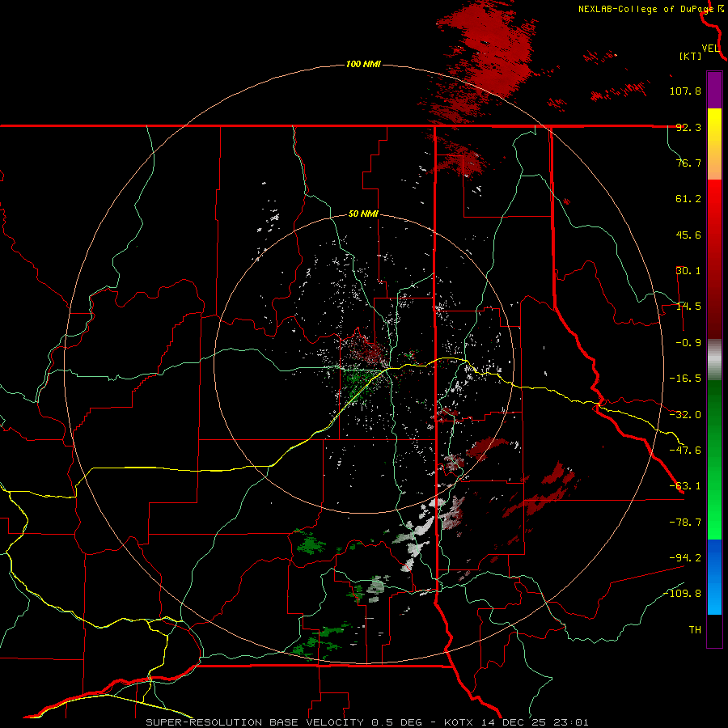Click the 100 NMI range ring label

coord(363,64)
